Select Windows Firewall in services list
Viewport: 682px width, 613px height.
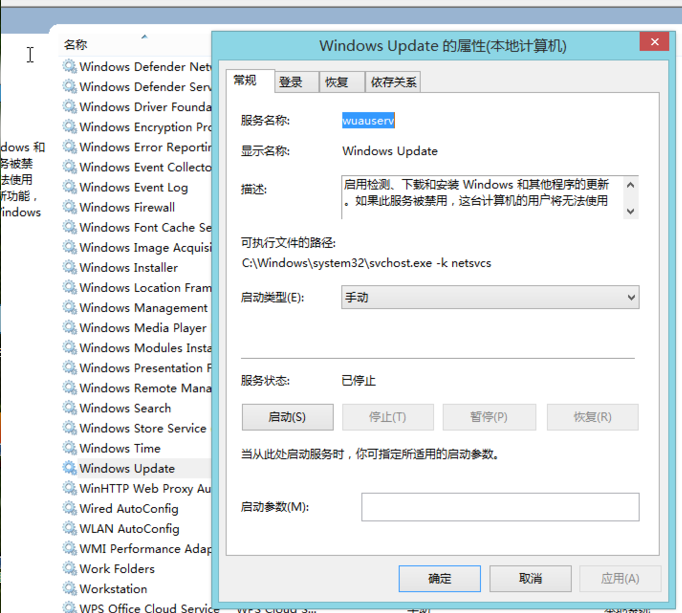[x=127, y=207]
